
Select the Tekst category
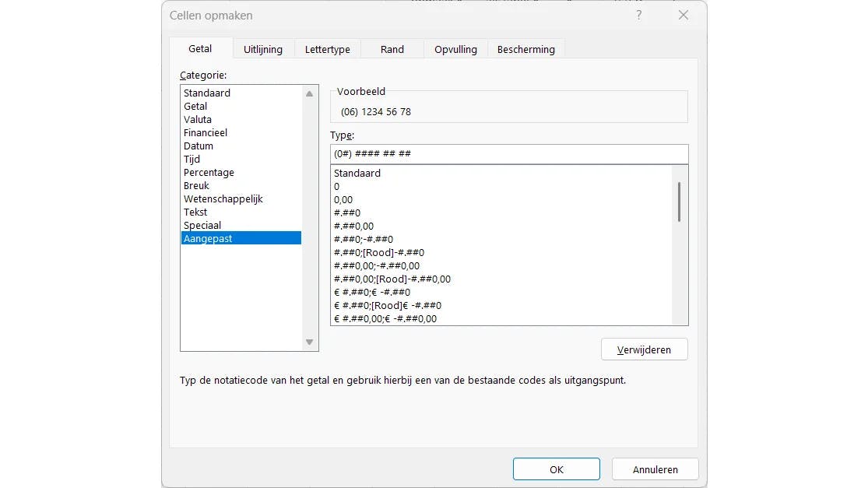pos(241,212)
